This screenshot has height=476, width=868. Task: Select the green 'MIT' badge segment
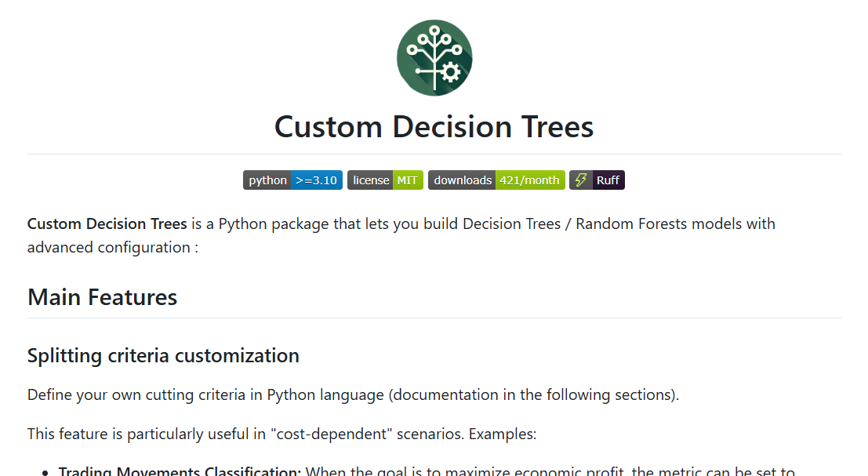click(408, 180)
